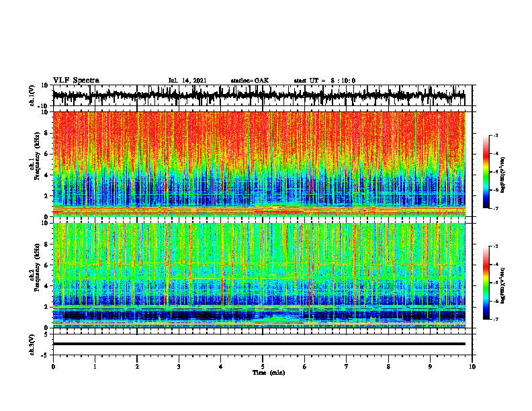Click the "2" kHz tick on ch.2 frequency axis

click(x=47, y=307)
